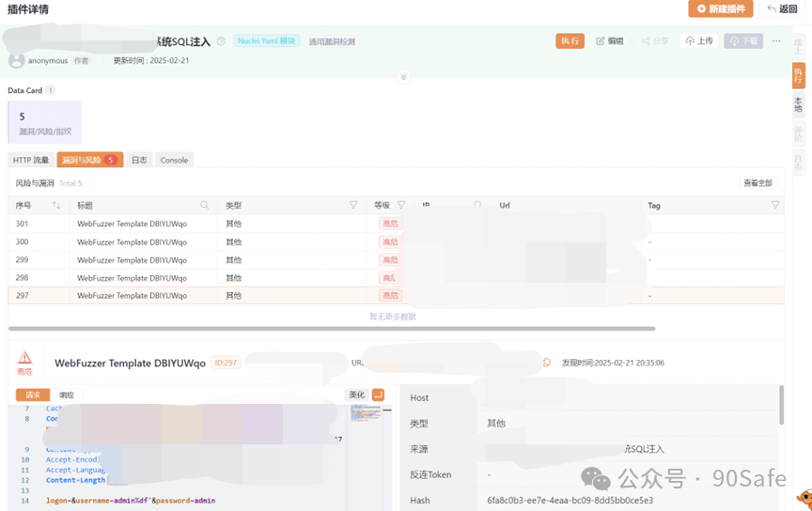The width and height of the screenshot is (812, 511).
Task: Click the help question mark beside plugin title
Action: tap(221, 41)
